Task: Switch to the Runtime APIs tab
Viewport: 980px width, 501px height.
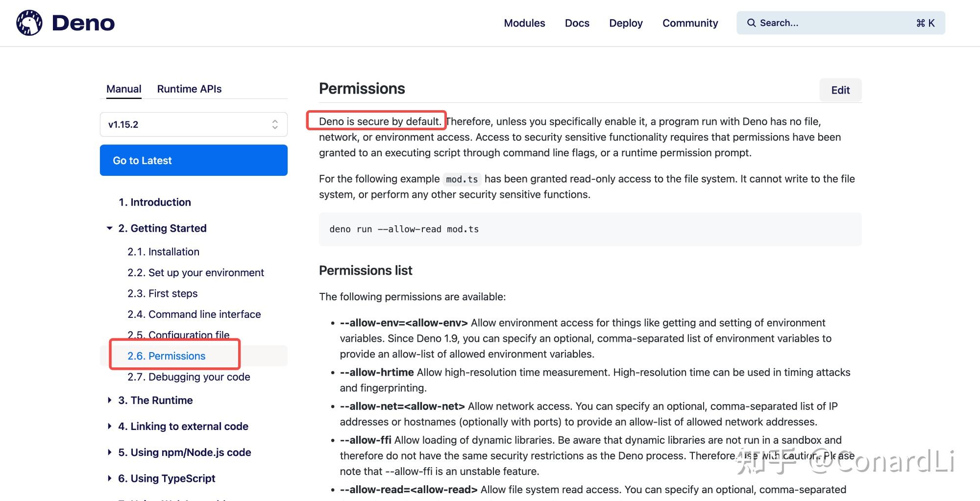Action: tap(189, 89)
